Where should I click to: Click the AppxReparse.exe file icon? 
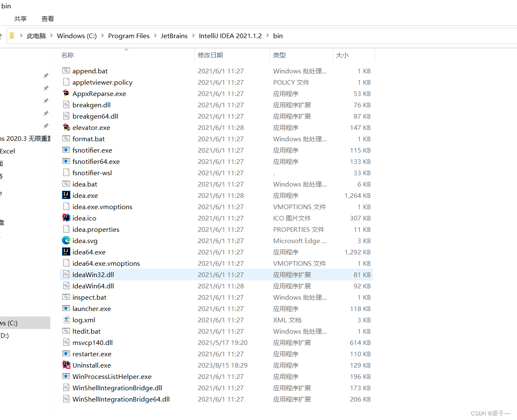coord(66,93)
